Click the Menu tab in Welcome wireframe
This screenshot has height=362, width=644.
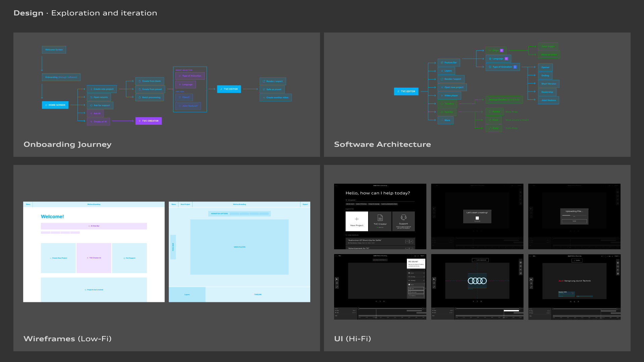pyautogui.click(x=28, y=204)
